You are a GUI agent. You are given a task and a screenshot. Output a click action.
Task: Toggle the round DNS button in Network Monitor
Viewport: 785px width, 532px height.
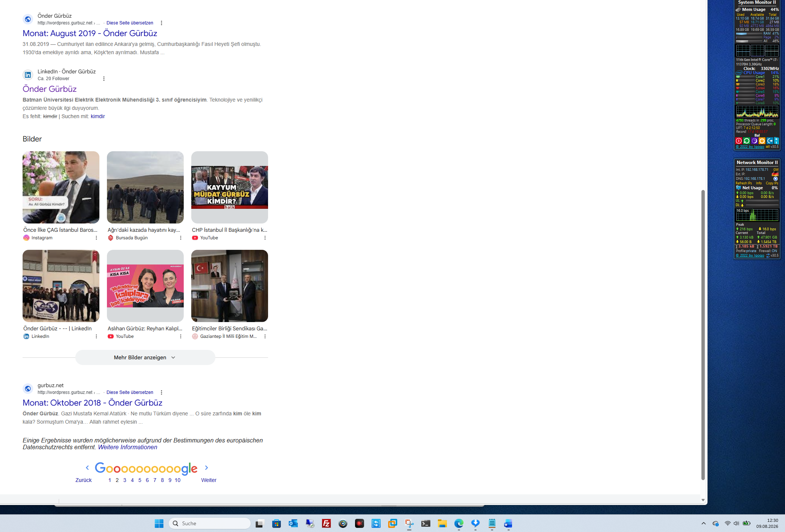coord(776,179)
